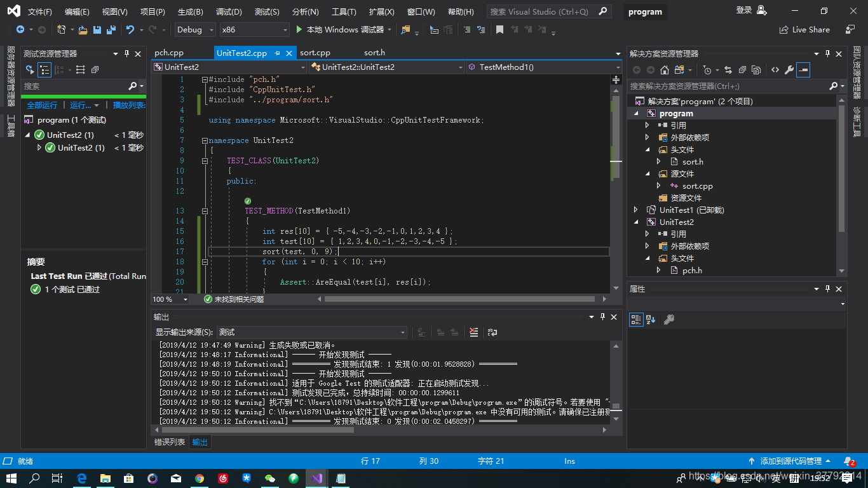
Task: Click the New Project toolbar icon
Action: click(62, 30)
